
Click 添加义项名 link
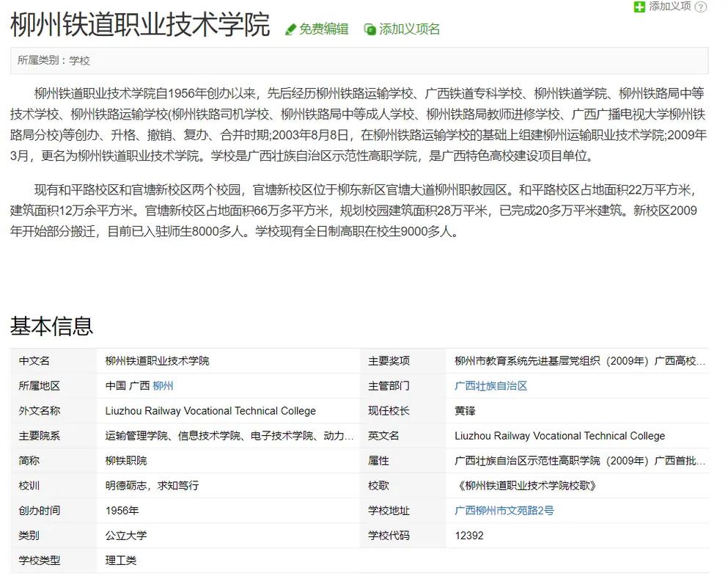point(409,29)
